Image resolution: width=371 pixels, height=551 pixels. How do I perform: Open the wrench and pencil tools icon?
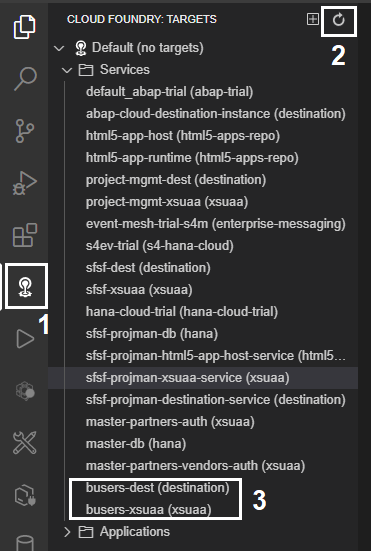click(25, 442)
